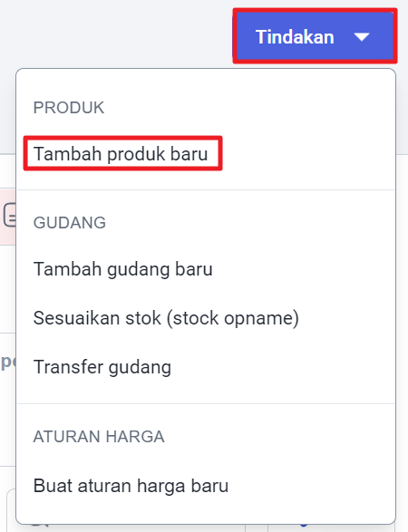Click the pink highlighted row behind menu
This screenshot has height=532, width=408.
(7, 218)
